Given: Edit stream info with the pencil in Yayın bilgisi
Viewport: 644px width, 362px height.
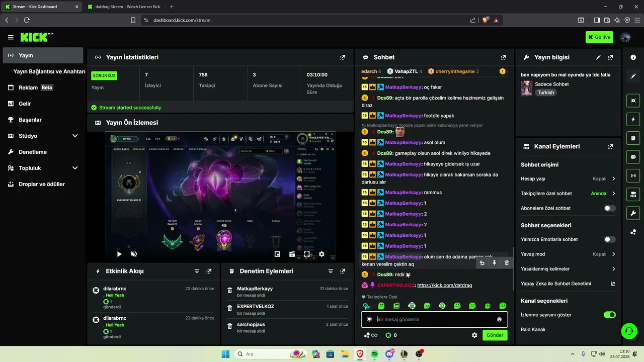Looking at the screenshot, I should click(x=598, y=57).
